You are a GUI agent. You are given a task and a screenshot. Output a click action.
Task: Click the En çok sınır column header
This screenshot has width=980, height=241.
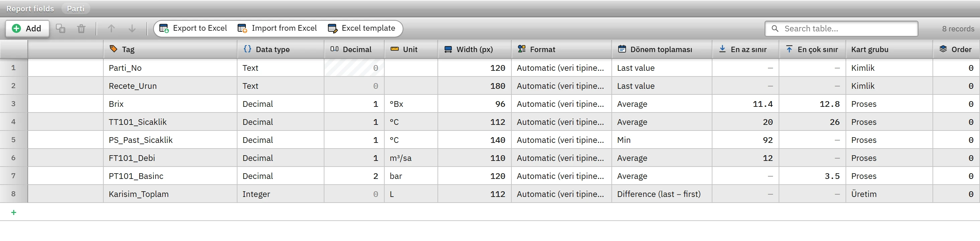(x=813, y=49)
